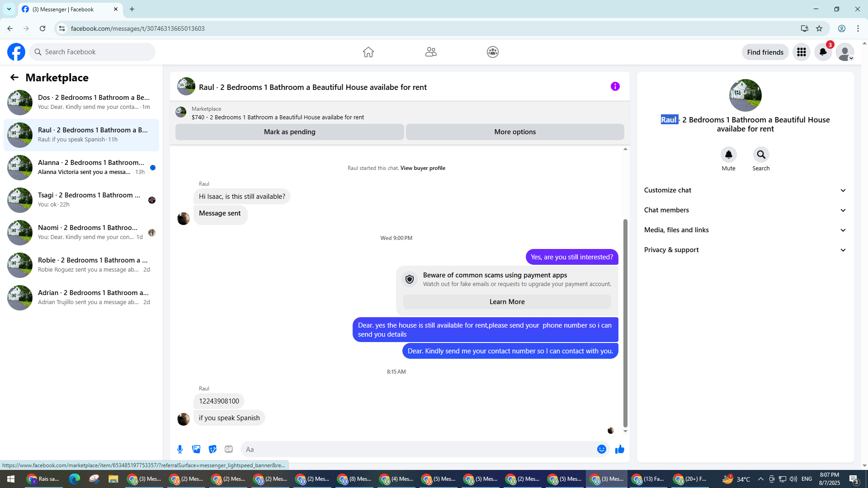Reload the browser page

[x=42, y=28]
